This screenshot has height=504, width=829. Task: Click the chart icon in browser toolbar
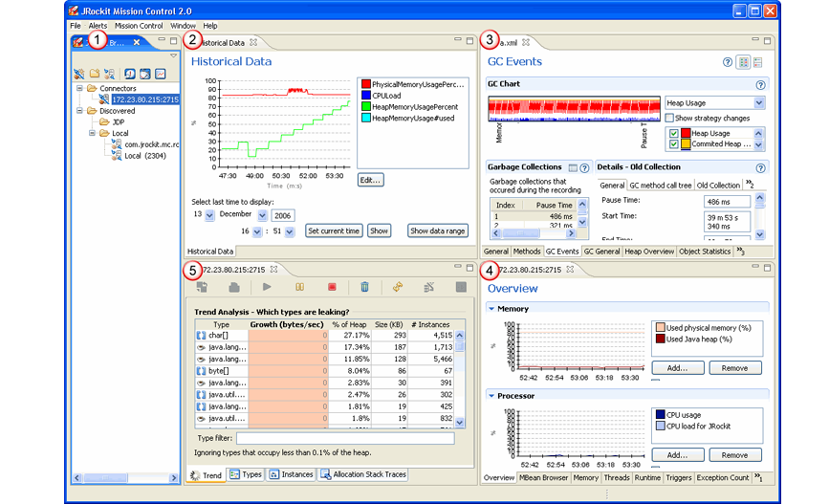(x=161, y=74)
